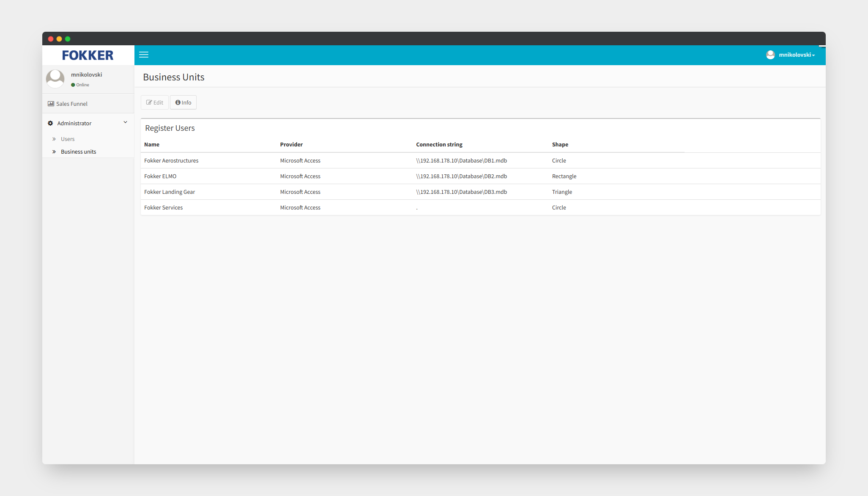Click the hamburger menu icon
Image resolution: width=868 pixels, height=496 pixels.
point(144,55)
